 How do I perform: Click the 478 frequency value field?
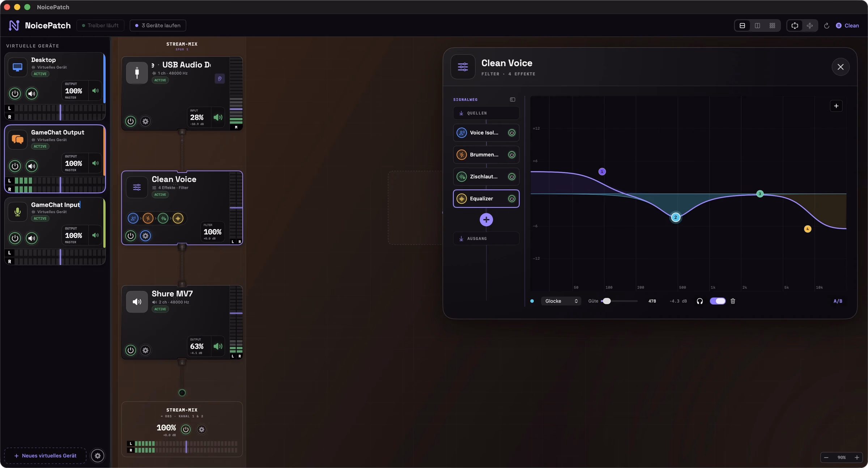[x=652, y=301]
